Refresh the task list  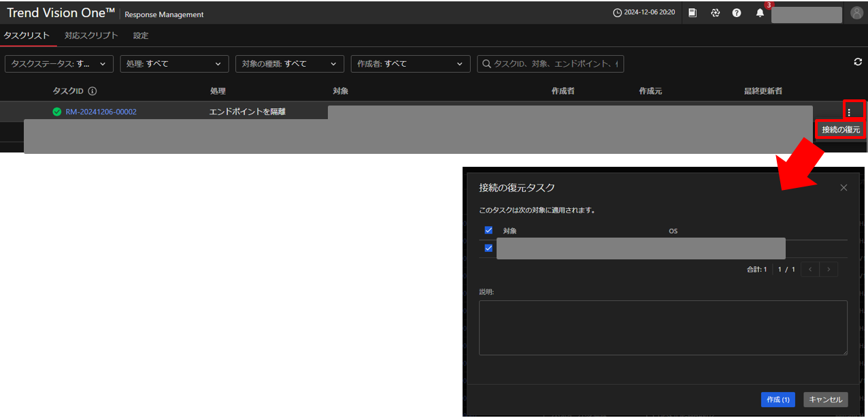(x=858, y=62)
